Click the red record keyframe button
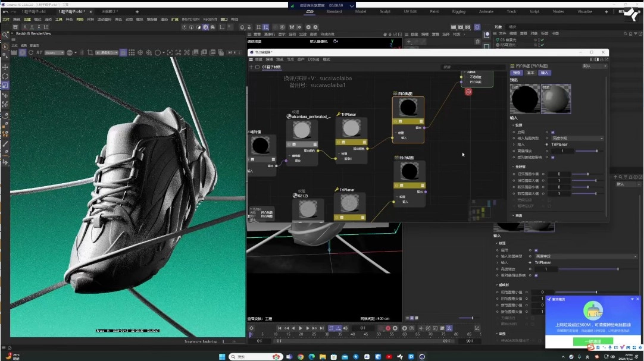This screenshot has height=361, width=644. click(x=387, y=328)
